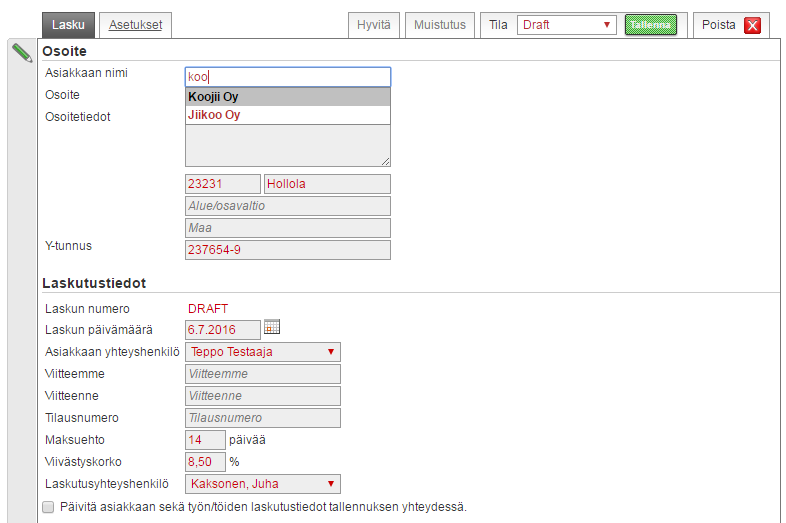Screen dimensions: 786x523
Task: Switch to the Asetukset tab
Action: click(x=136, y=25)
